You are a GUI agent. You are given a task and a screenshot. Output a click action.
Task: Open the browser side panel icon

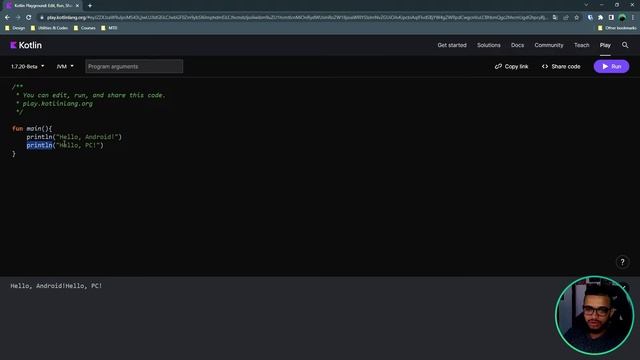tap(611, 18)
